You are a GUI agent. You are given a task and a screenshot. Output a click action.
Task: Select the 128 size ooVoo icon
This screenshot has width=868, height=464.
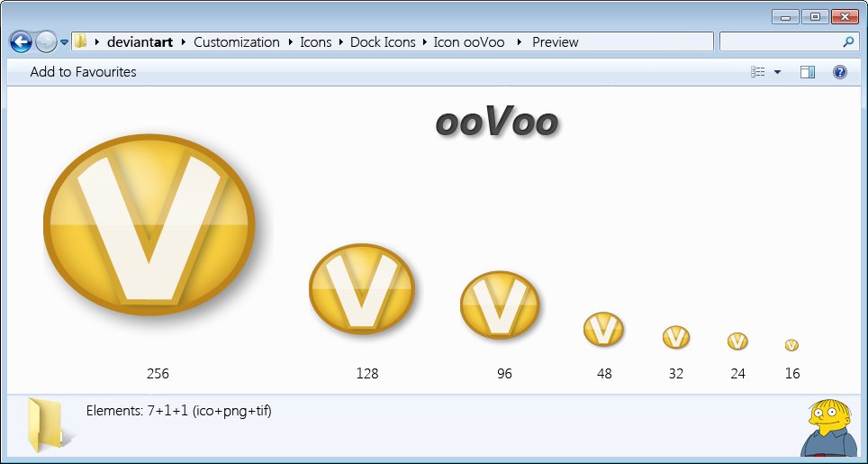(x=361, y=289)
